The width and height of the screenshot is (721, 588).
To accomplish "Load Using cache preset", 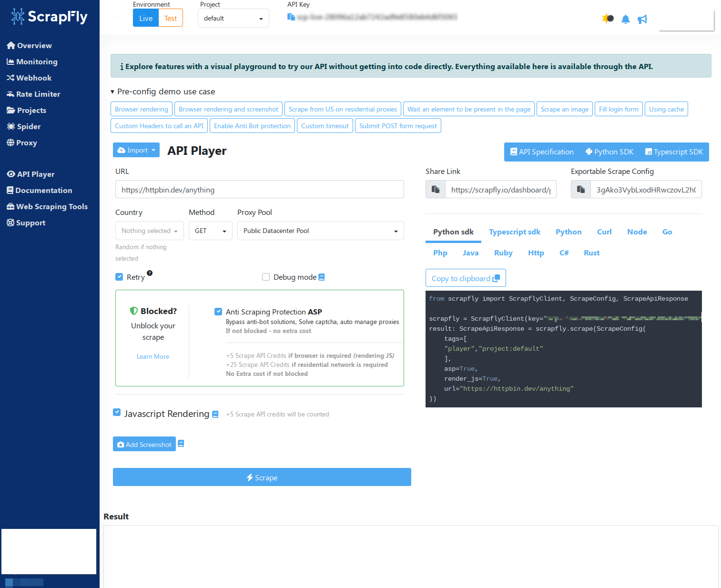I will coord(666,109).
